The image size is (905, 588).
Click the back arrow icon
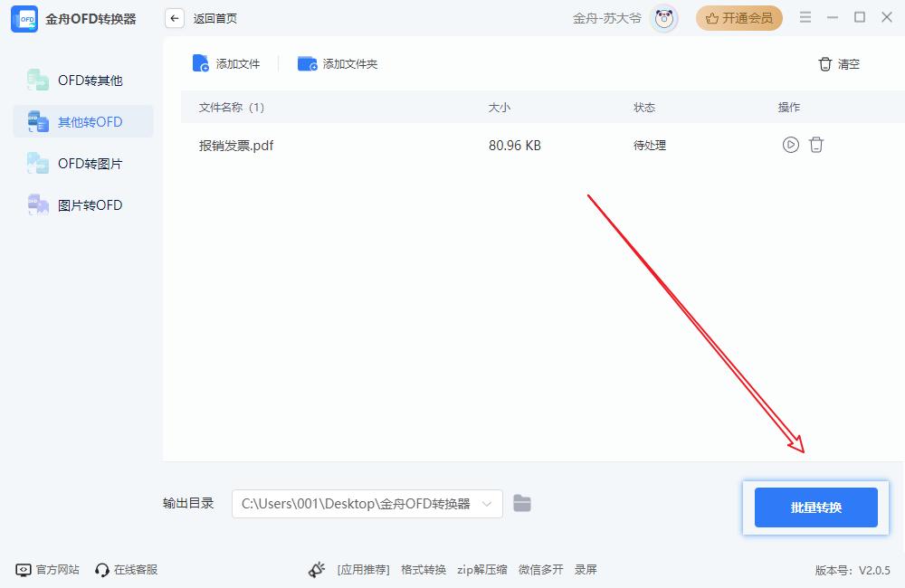tap(175, 18)
